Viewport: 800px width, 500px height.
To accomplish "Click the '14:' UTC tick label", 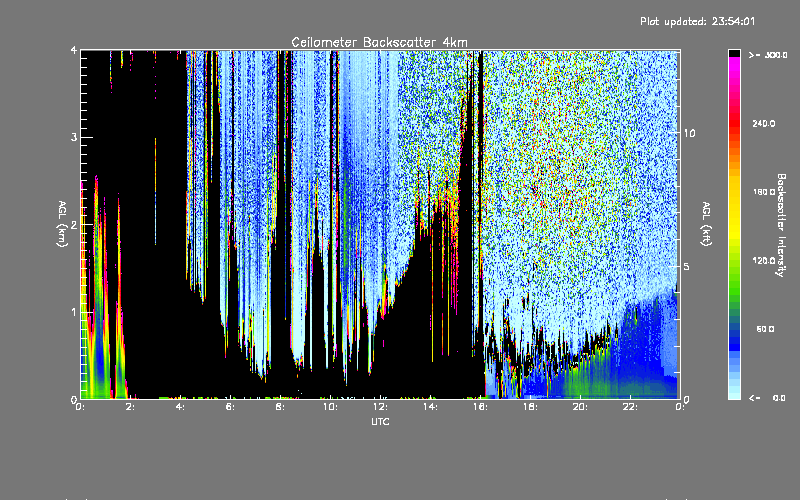I will (431, 407).
